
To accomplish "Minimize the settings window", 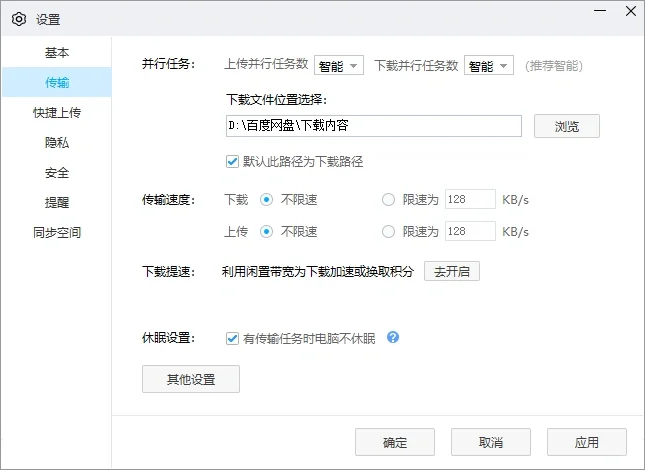I will point(600,11).
